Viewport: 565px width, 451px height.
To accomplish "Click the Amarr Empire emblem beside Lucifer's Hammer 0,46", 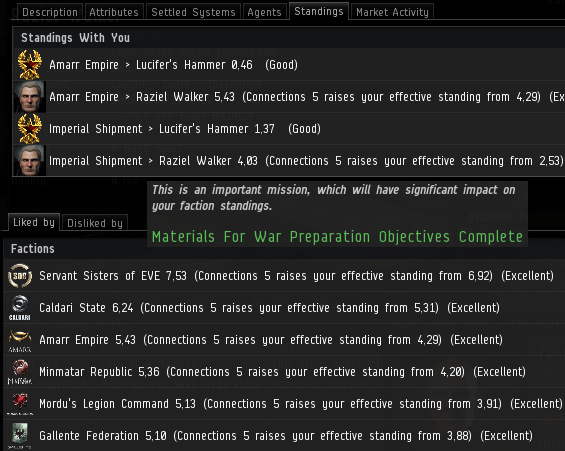I will [30, 65].
